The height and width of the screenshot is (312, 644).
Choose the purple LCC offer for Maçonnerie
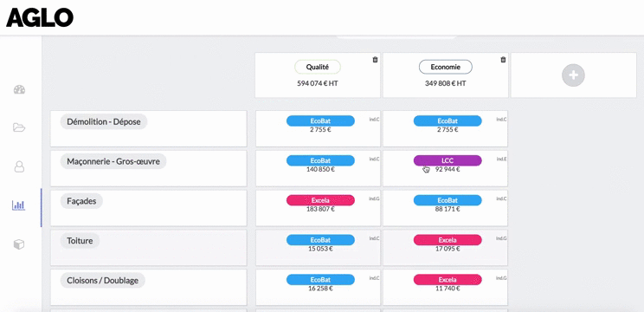(448, 160)
